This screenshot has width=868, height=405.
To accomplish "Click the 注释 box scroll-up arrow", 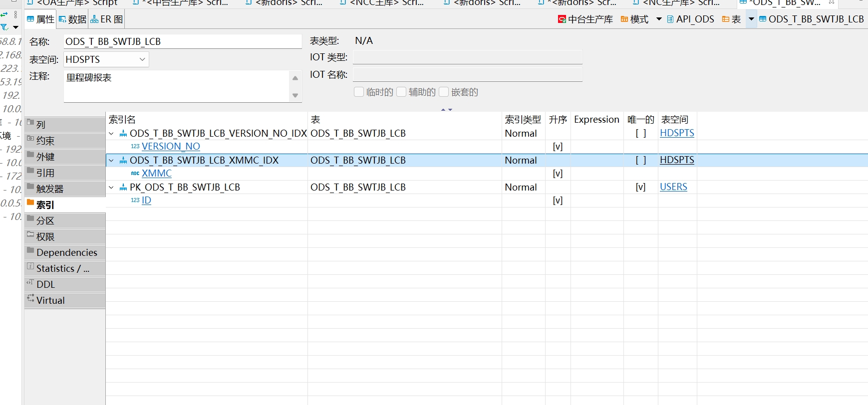I will pyautogui.click(x=295, y=78).
